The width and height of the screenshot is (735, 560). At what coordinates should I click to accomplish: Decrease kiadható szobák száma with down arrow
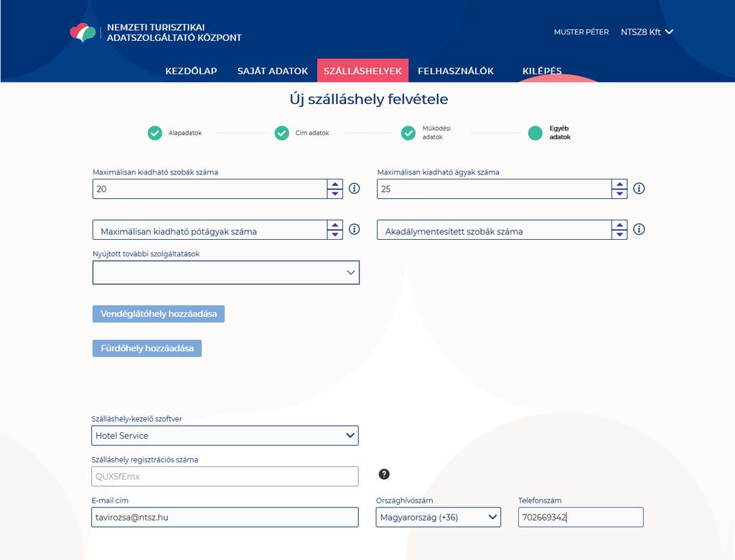point(334,193)
